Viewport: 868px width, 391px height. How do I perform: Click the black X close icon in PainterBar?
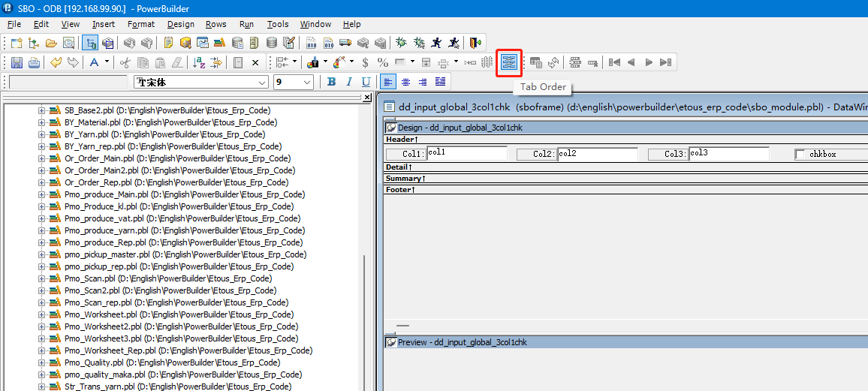pyautogui.click(x=255, y=62)
